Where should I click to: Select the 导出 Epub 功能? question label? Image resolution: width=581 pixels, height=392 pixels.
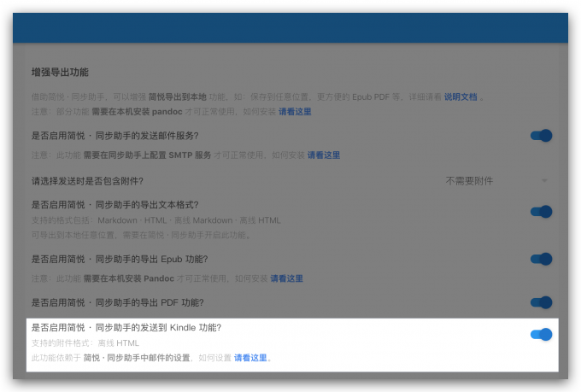click(120, 259)
